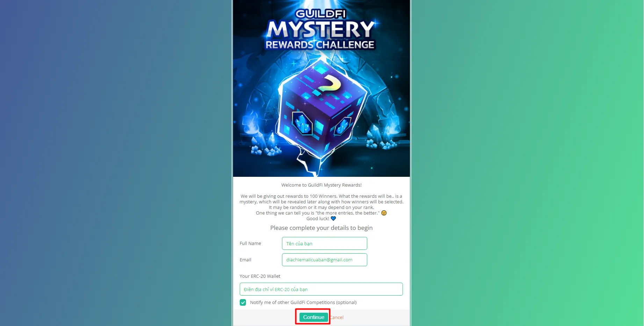
Task: Click the "Your ERC-20 Wallet" label
Action: coord(260,276)
